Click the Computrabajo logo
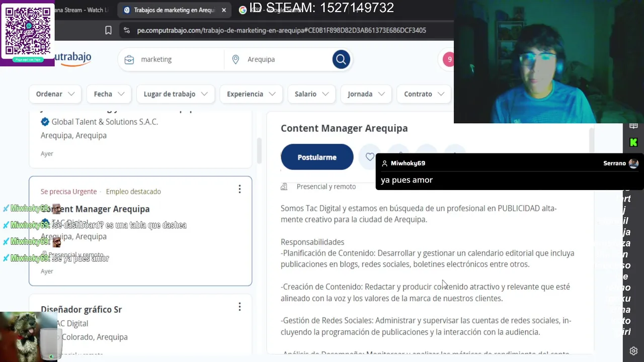The width and height of the screenshot is (644, 362). 73,58
